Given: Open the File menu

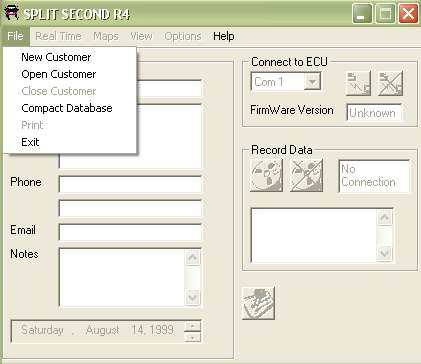Looking at the screenshot, I should pyautogui.click(x=15, y=36).
